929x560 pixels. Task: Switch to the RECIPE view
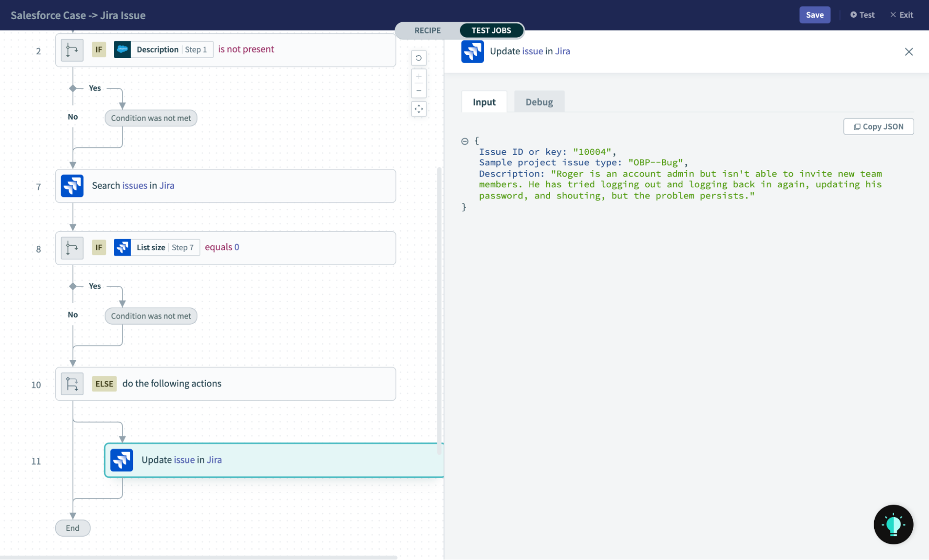427,31
